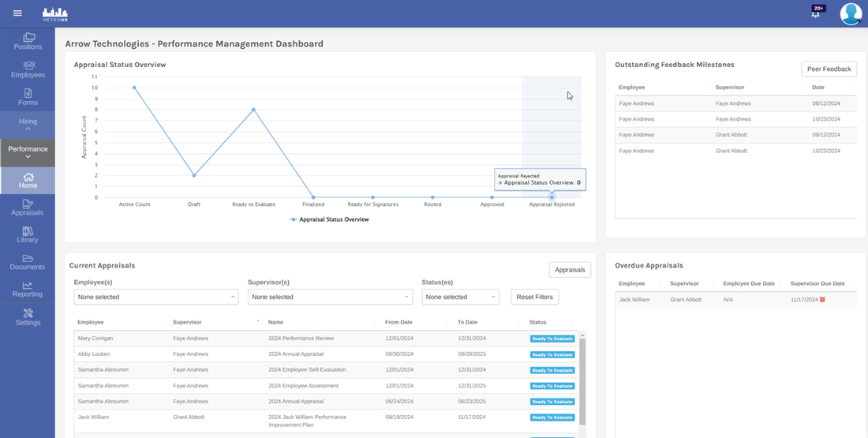Select Jack William row in Overdue Appraisals

click(735, 300)
